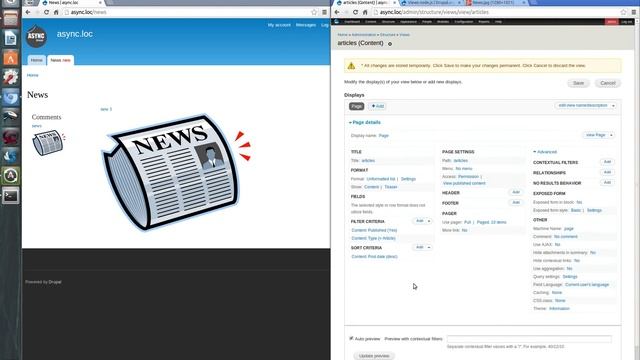Viewport: 640px width, 360px height.
Task: Open home page in right browser window
Action: 365,12
